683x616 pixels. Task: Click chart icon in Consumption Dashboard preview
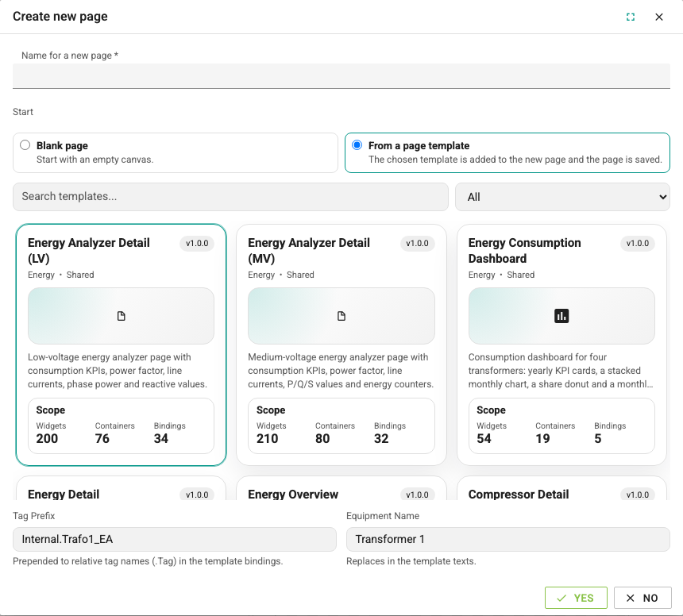coord(561,316)
